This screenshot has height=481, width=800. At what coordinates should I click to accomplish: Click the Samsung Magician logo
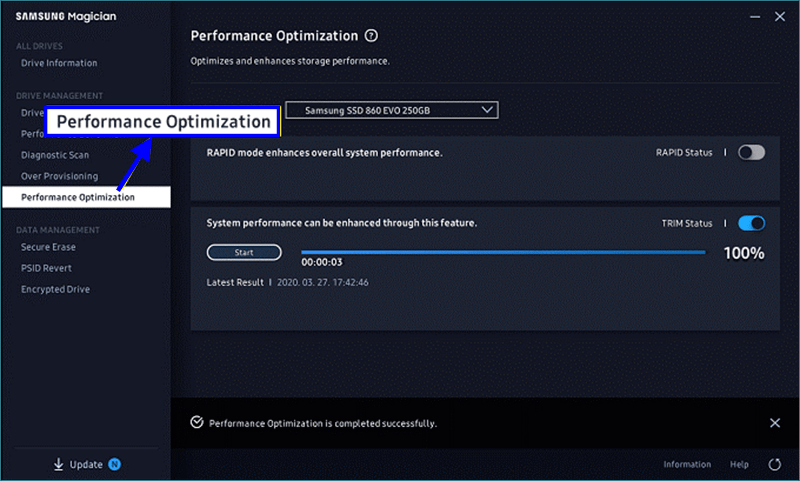click(x=66, y=16)
